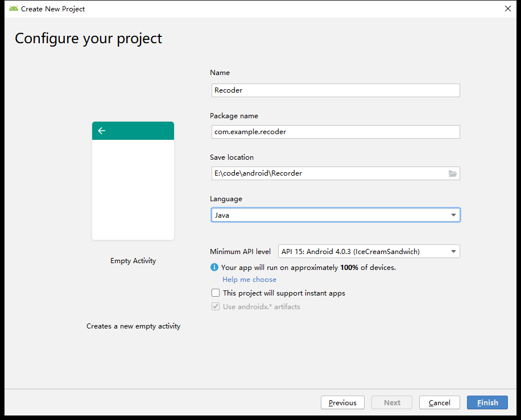521x420 pixels.
Task: Expand the Minimum API level dropdown
Action: 369,251
